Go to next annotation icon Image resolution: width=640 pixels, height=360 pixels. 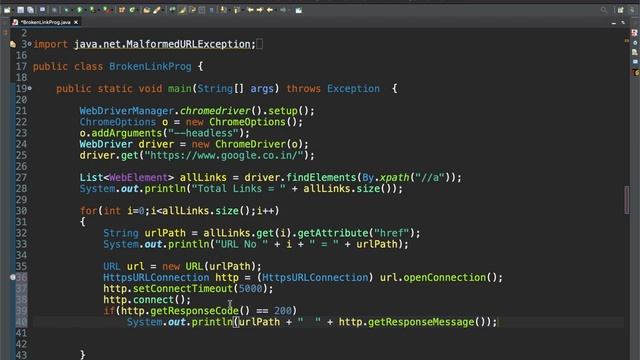223,10
